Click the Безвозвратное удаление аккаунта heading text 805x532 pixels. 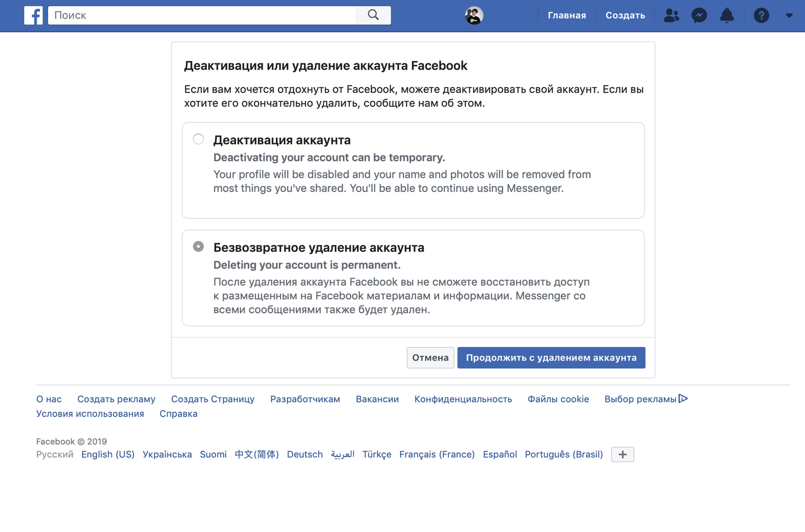pos(318,247)
